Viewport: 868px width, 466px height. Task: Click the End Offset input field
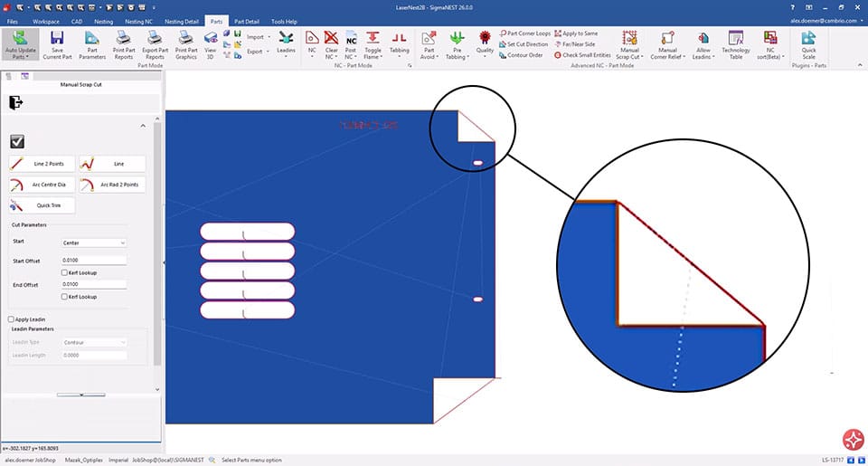(x=94, y=284)
